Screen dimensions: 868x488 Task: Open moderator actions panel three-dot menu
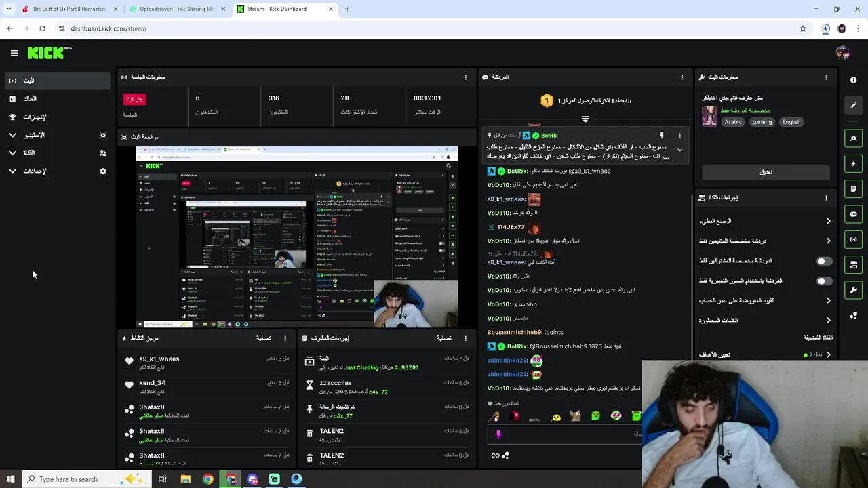pos(465,338)
